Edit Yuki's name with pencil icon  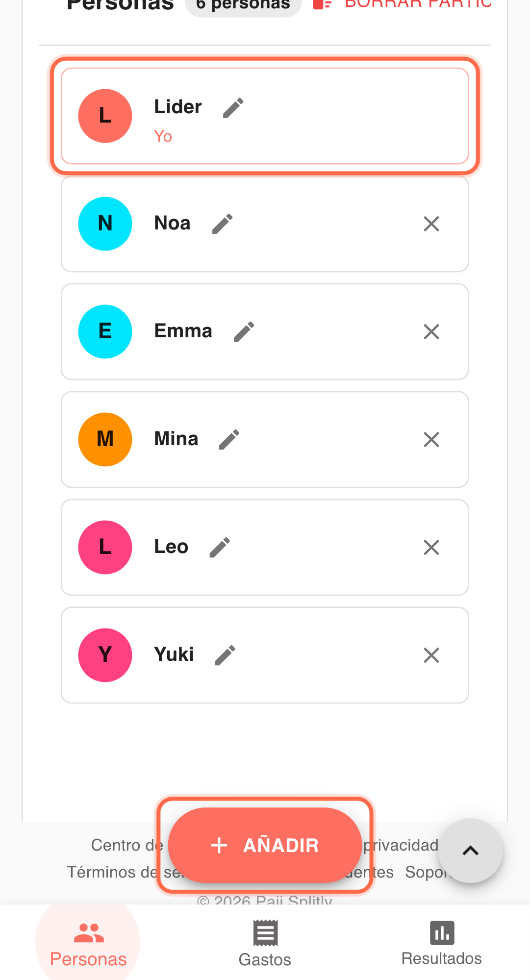pyautogui.click(x=226, y=655)
